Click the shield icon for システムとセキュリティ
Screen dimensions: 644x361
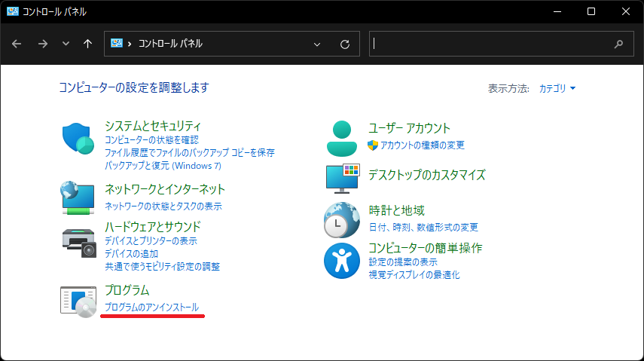(78, 139)
